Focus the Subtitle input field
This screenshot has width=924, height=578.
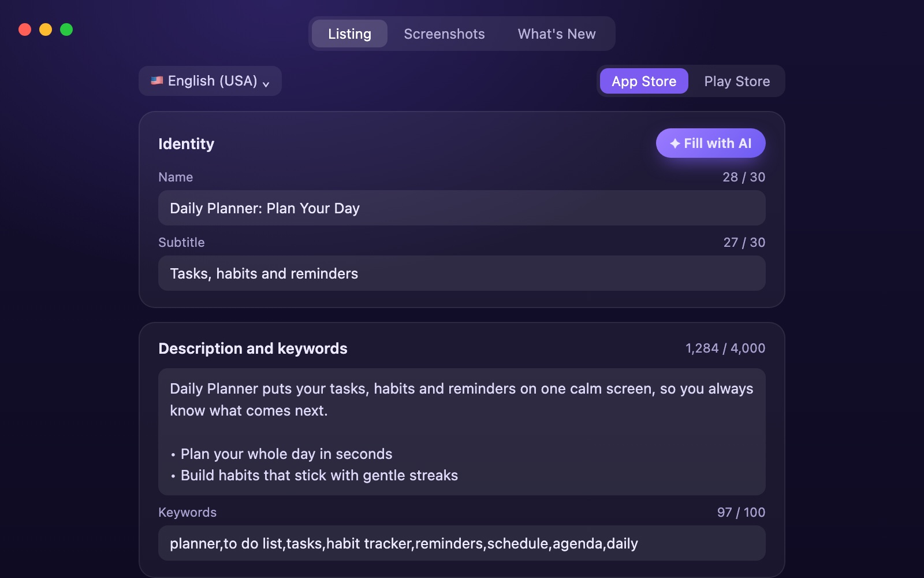click(462, 273)
